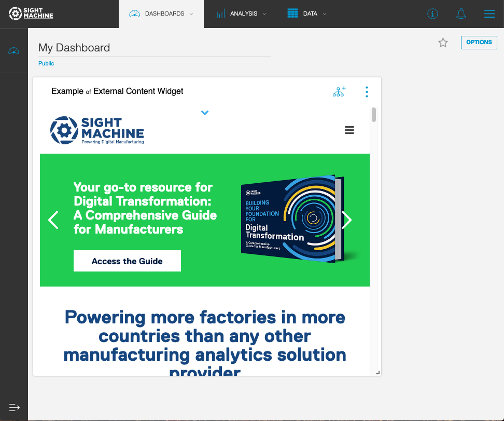Click the 'Example of External Content Widget' title
The height and width of the screenshot is (421, 504).
click(117, 91)
